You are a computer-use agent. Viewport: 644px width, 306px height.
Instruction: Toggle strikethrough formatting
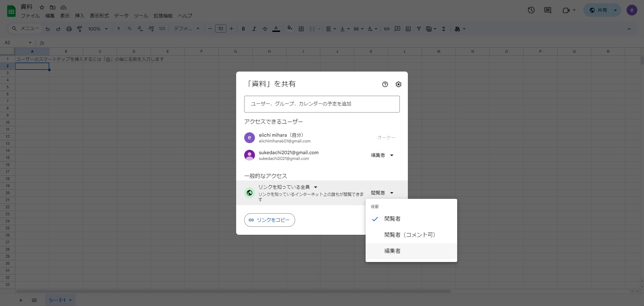[265, 29]
